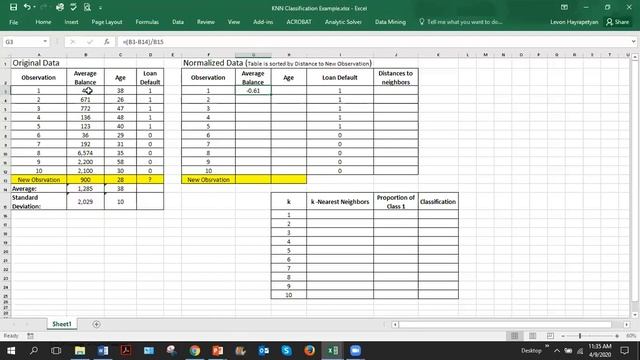This screenshot has height=360, width=640.
Task: Select the Distances to neighbors header cell
Action: coord(396,78)
